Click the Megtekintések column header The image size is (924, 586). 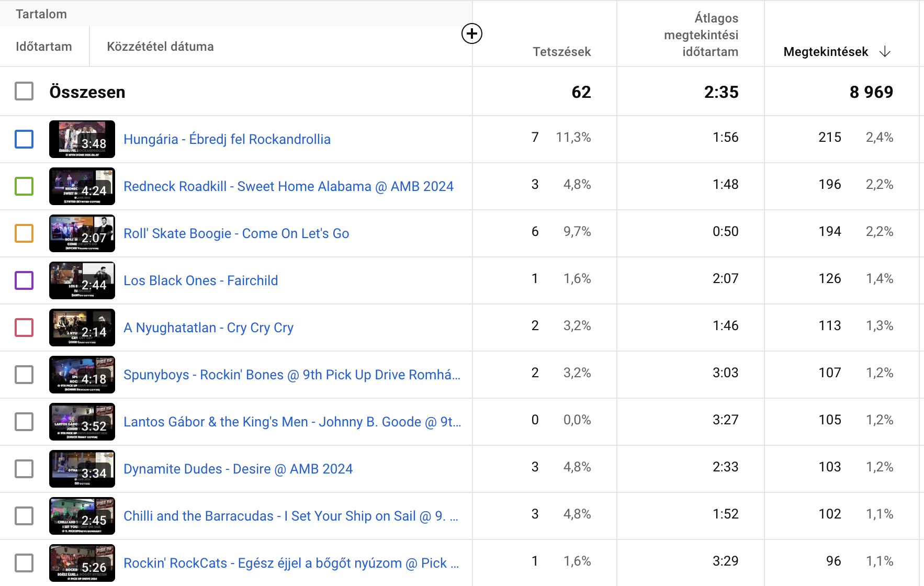[825, 52]
